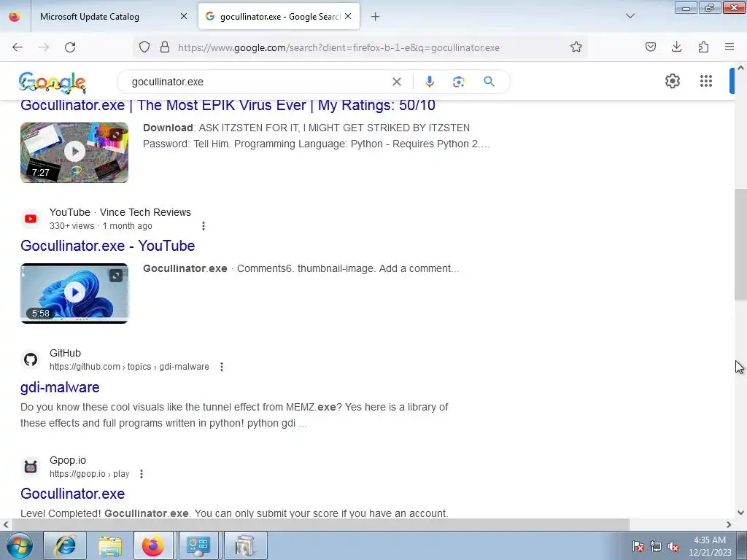Image resolution: width=747 pixels, height=560 pixels.
Task: Open Google Lens search by image
Action: tap(458, 82)
